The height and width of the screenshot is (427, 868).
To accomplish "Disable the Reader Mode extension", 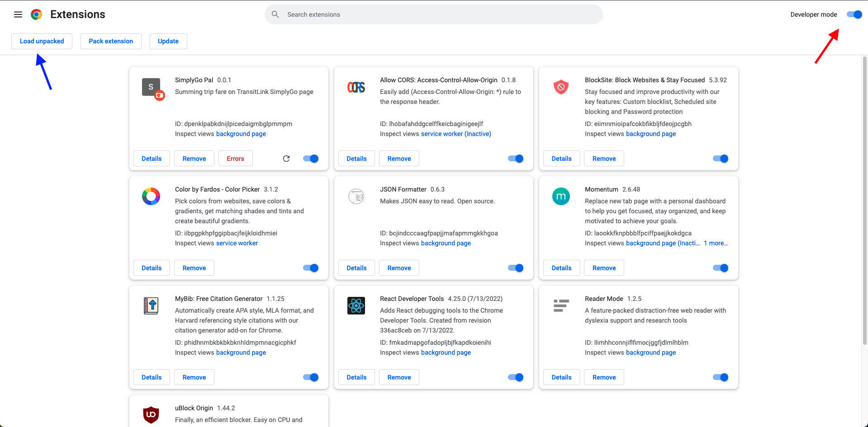I will coord(721,377).
